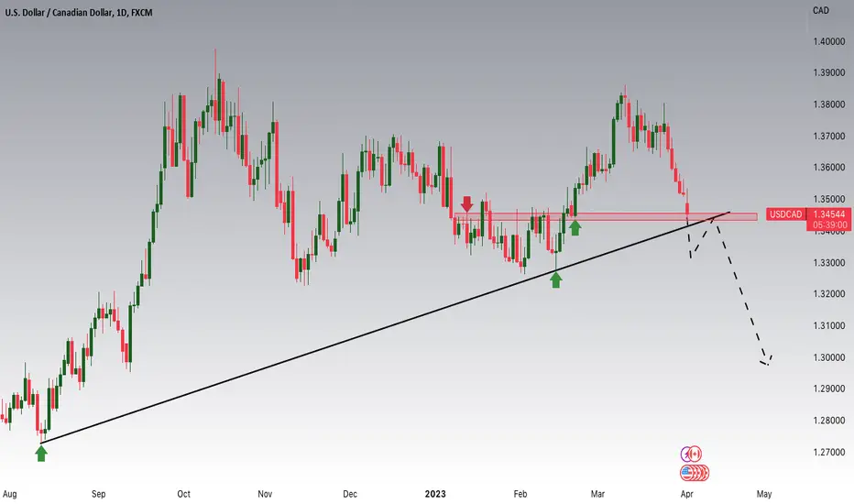Open the US flag economic events icon
Image resolution: width=854 pixels, height=504 pixels.
coord(687,473)
